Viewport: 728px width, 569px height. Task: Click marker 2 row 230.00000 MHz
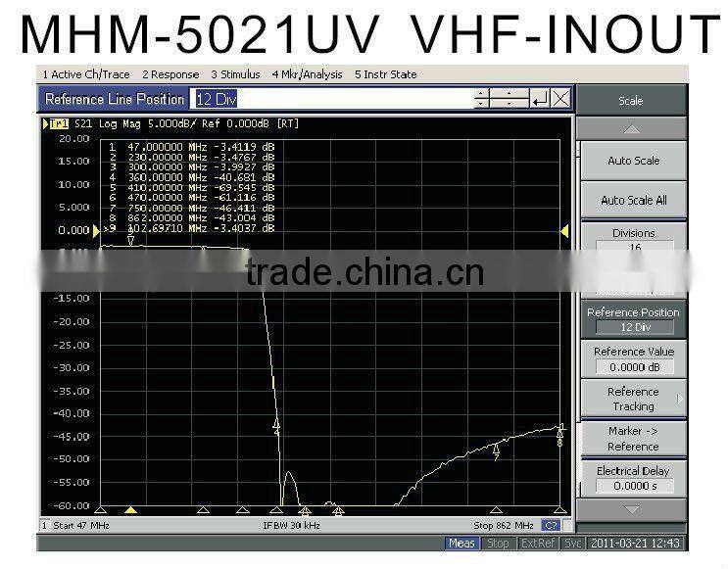coord(191,157)
